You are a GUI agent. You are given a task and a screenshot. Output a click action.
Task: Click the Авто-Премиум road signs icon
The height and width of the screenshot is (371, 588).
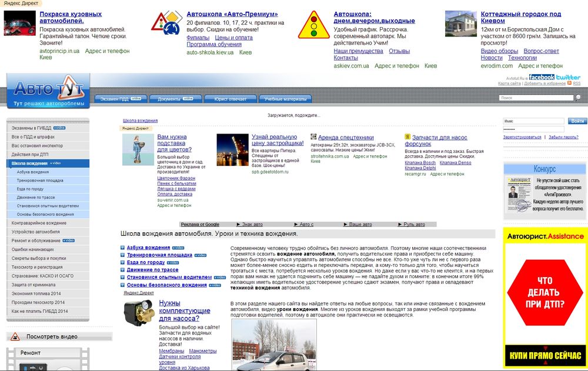point(167,23)
